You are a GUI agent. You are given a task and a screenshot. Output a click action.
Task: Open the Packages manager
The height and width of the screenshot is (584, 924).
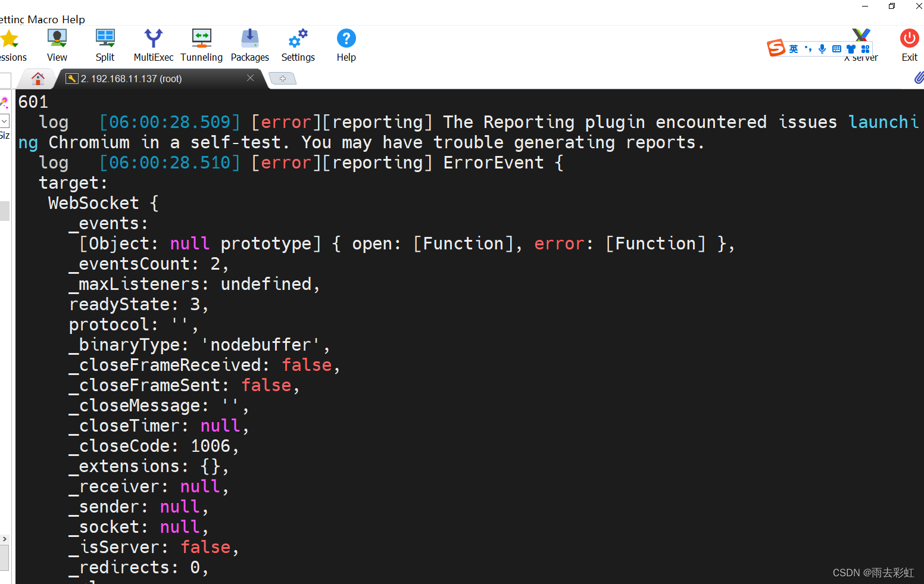point(250,45)
